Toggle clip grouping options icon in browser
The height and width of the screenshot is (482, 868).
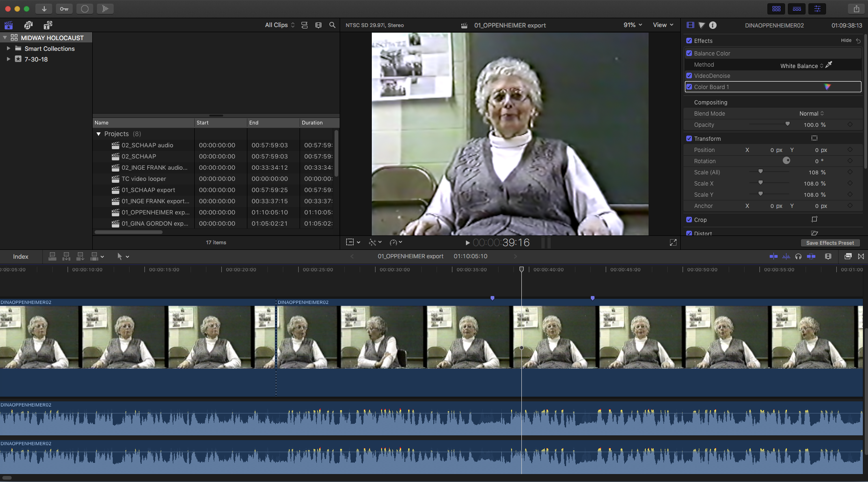click(304, 25)
